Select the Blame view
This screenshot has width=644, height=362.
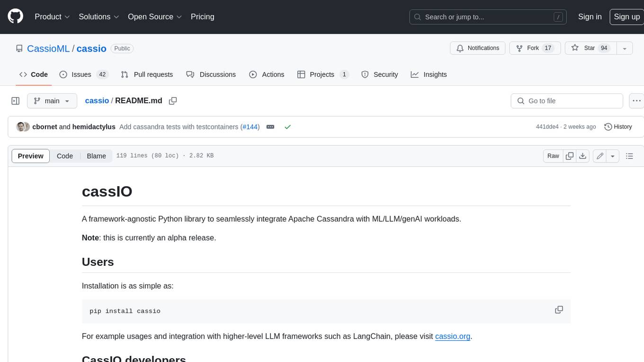pyautogui.click(x=96, y=156)
